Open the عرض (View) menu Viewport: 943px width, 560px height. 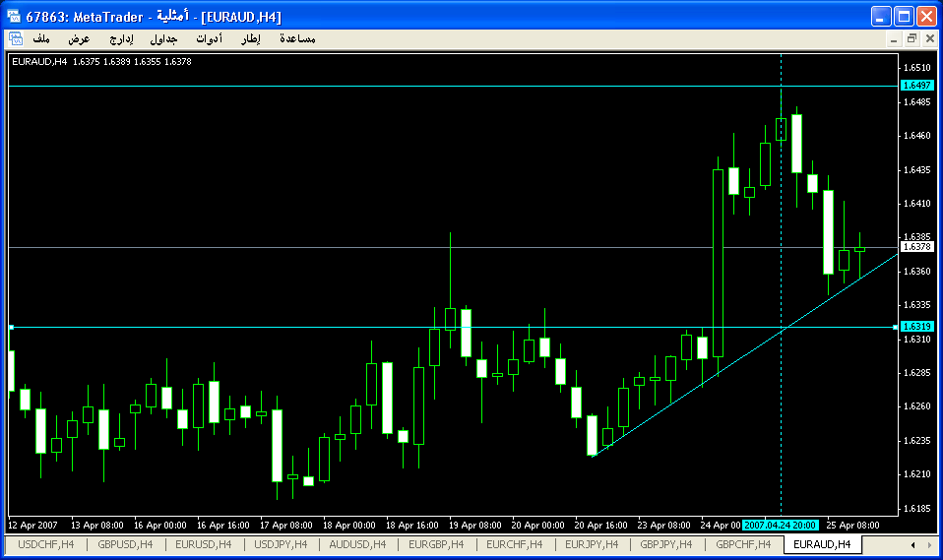[79, 39]
